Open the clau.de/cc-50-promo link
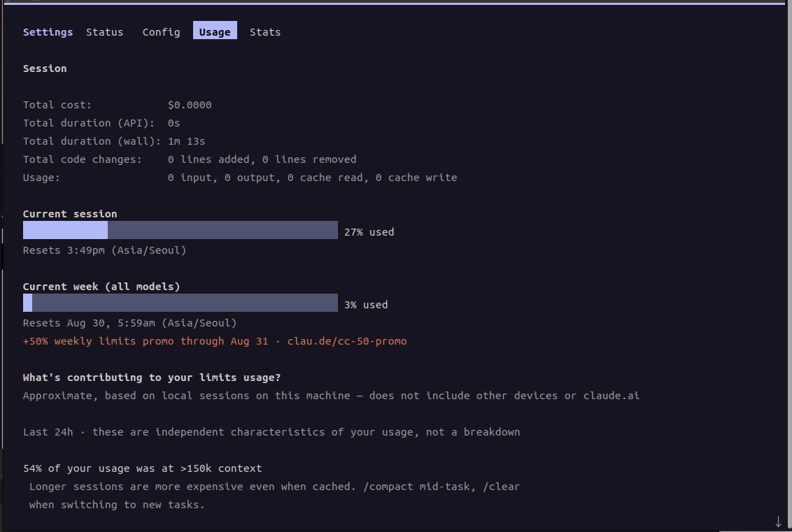Viewport: 792px width, 532px height. click(347, 341)
